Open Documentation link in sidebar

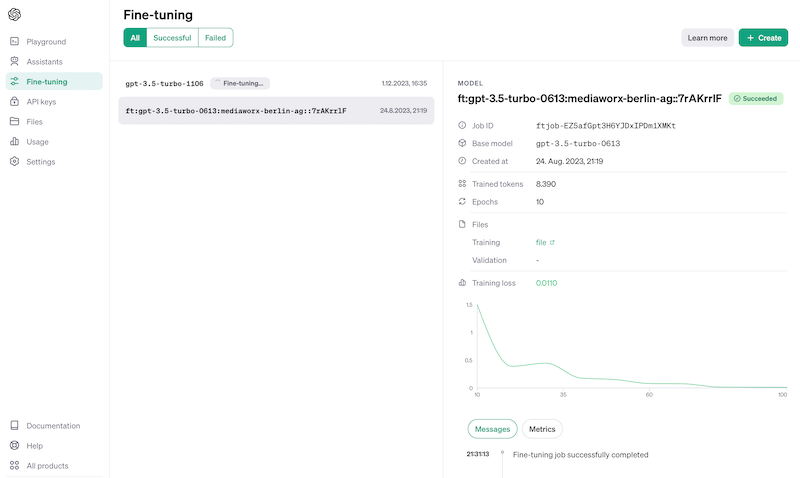click(x=53, y=425)
